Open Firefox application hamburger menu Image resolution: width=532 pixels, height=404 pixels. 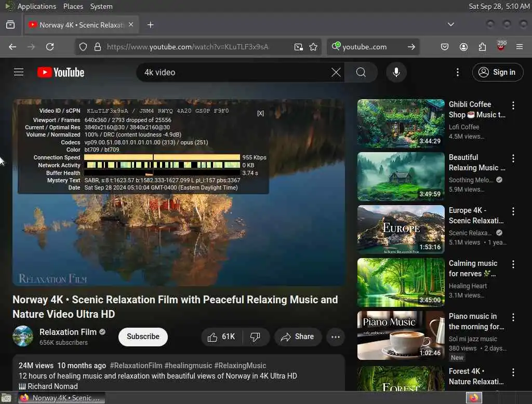point(520,47)
